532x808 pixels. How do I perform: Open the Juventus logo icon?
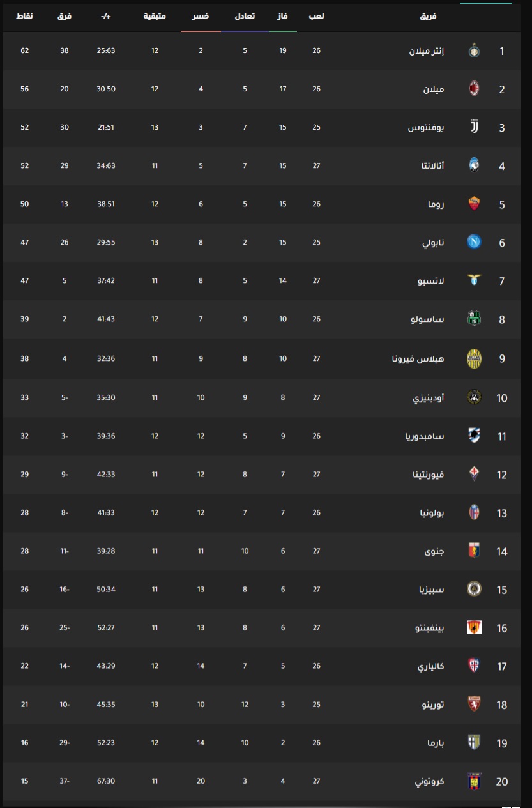(474, 127)
